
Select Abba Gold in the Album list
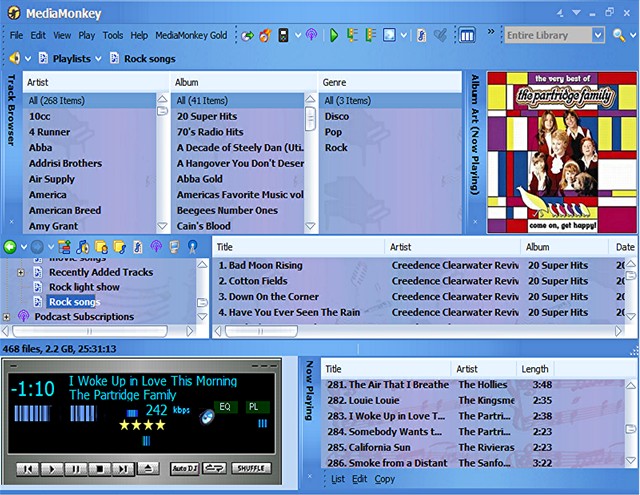(x=200, y=179)
